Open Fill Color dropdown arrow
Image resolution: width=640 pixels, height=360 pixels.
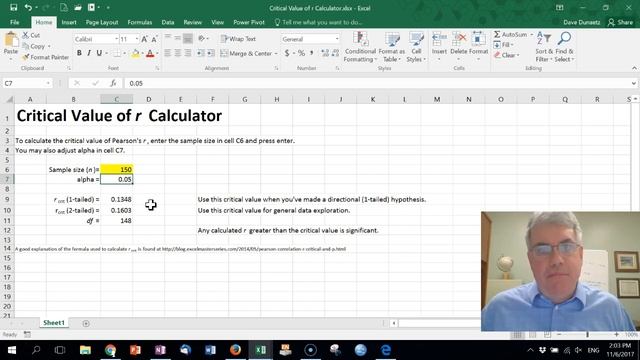click(x=143, y=53)
